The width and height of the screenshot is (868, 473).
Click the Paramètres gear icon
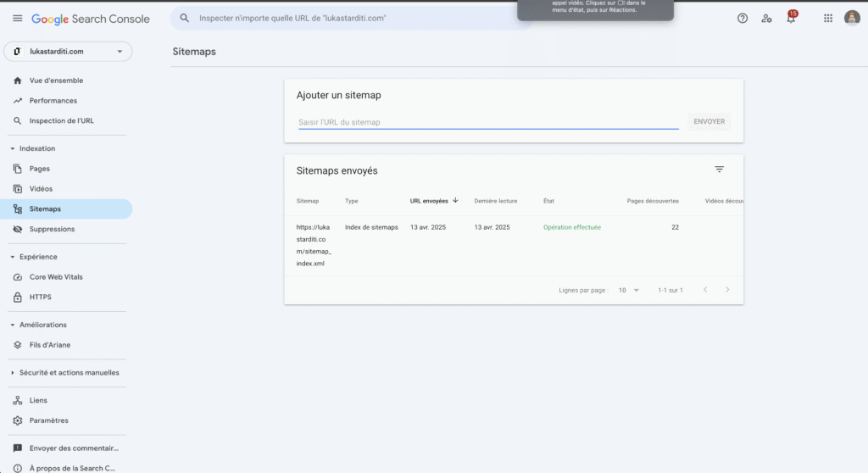click(x=18, y=420)
